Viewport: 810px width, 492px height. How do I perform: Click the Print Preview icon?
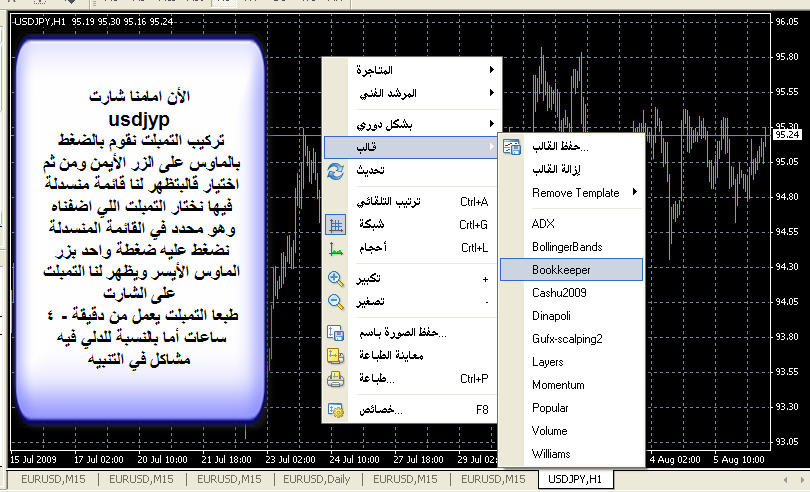click(x=336, y=355)
